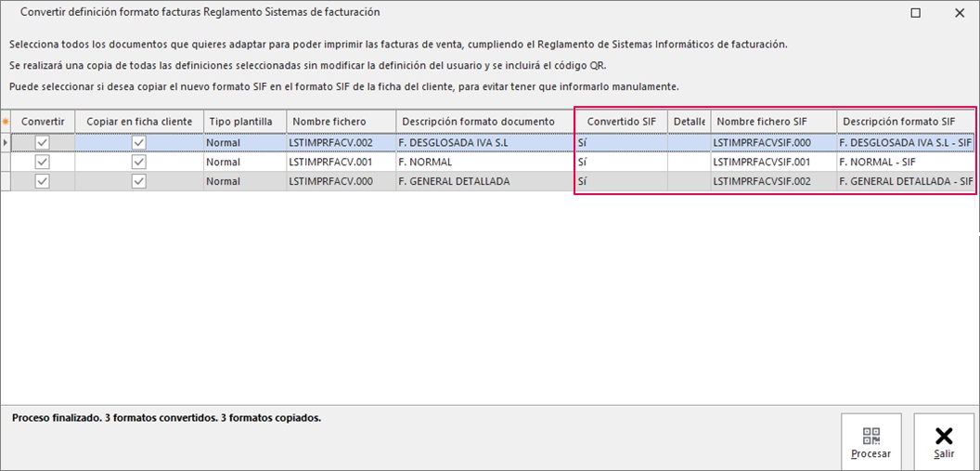Select cell LSTIMPRFACVSIF.002
The image size is (980, 471).
pos(774,182)
